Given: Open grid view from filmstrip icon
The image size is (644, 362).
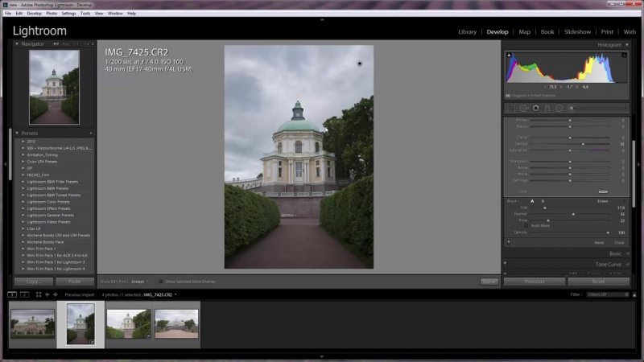Looking at the screenshot, I should [x=39, y=294].
